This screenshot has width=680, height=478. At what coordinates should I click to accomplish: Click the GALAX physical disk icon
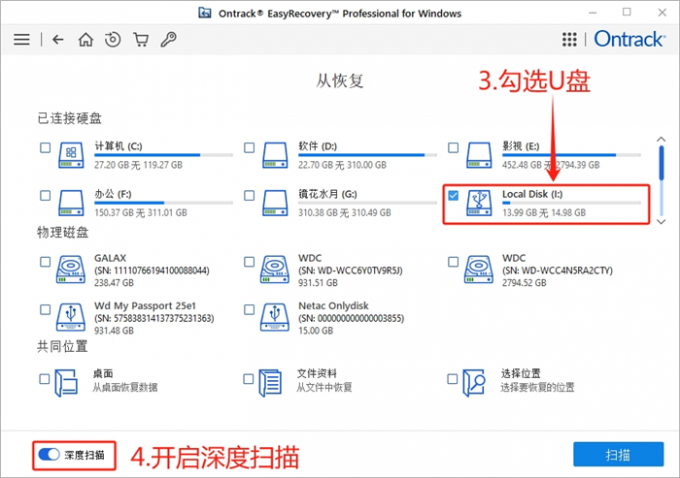tap(71, 269)
